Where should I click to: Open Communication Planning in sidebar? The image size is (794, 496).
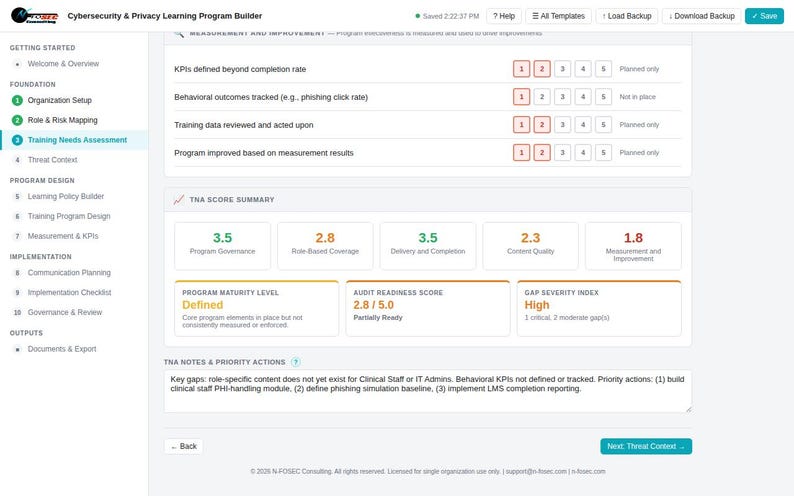click(x=74, y=272)
